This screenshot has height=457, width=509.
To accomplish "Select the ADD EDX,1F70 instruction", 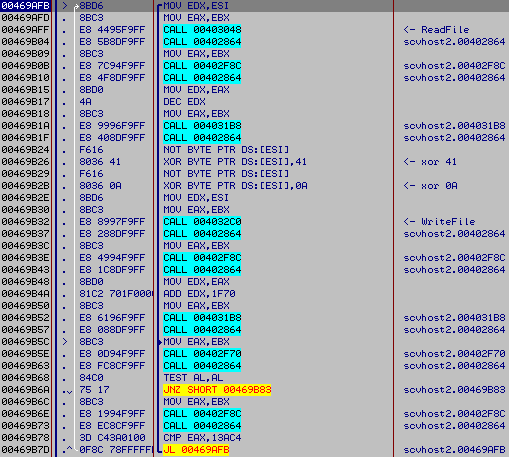I will point(199,294).
